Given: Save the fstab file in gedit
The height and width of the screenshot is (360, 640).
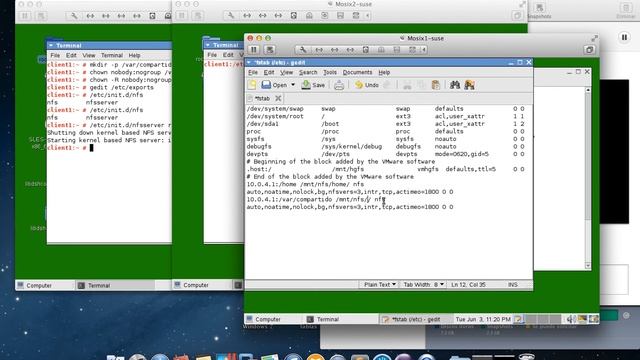Looking at the screenshot, I should 313,85.
